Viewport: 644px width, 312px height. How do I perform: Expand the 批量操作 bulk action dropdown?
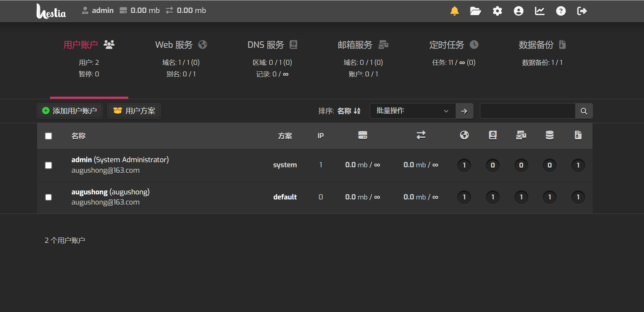[x=412, y=111]
